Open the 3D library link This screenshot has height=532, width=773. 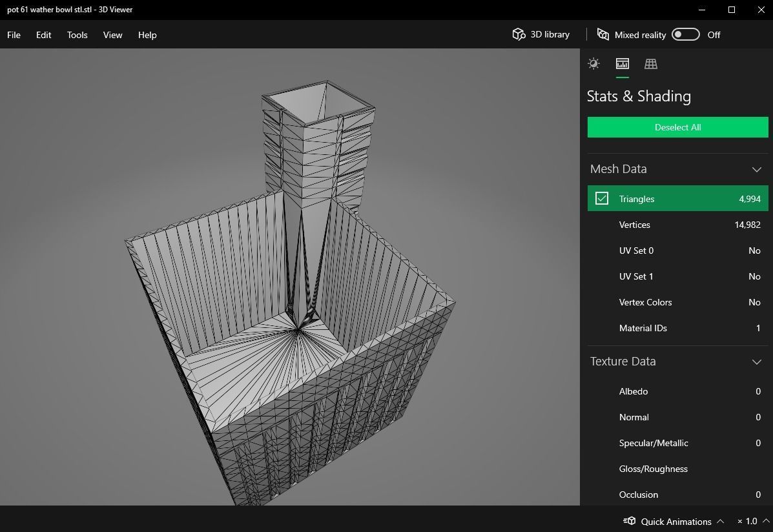[x=550, y=34]
